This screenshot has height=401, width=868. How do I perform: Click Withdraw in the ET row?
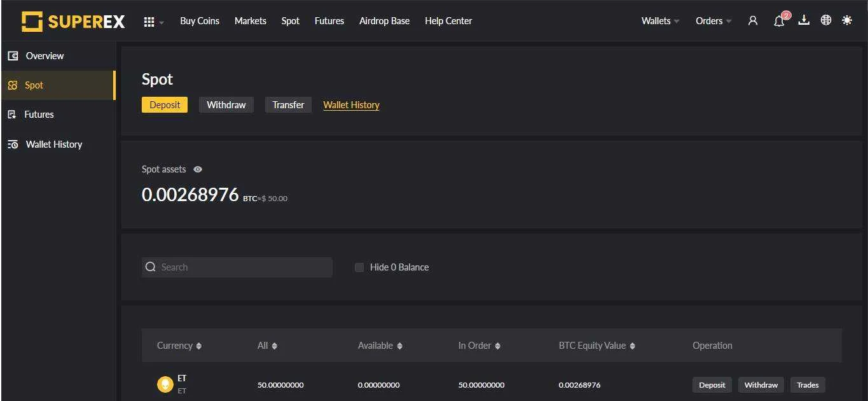point(761,384)
